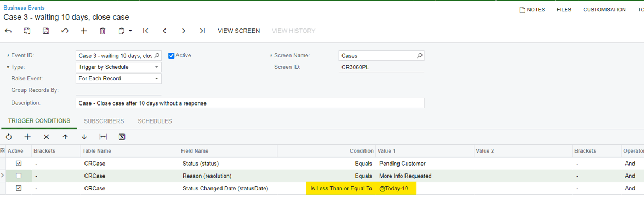Fit grid columns to width
Image resolution: width=644 pixels, height=198 pixels.
tap(103, 137)
